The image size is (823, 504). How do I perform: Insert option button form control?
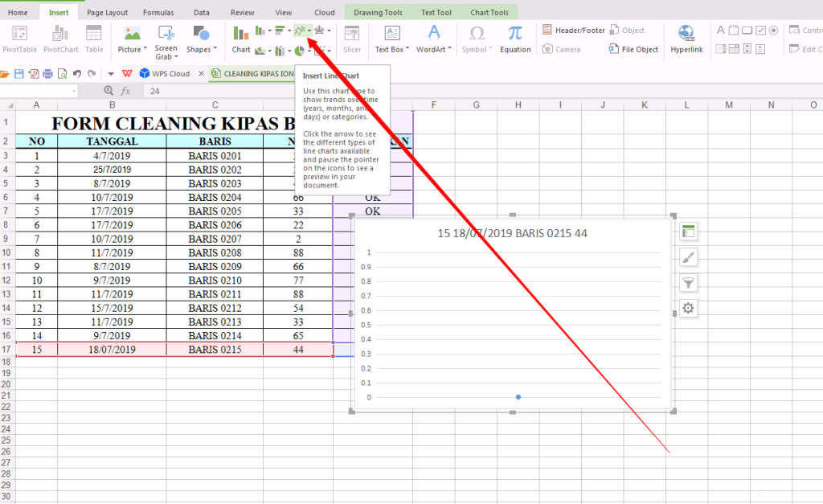coord(774,31)
